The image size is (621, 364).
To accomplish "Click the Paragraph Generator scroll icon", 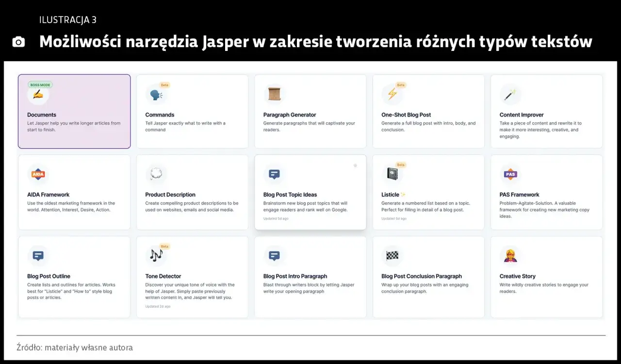I will tap(275, 94).
